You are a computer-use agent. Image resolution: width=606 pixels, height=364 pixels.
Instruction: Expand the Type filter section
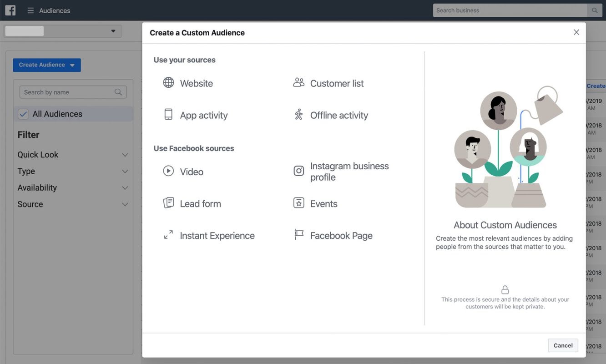click(73, 172)
